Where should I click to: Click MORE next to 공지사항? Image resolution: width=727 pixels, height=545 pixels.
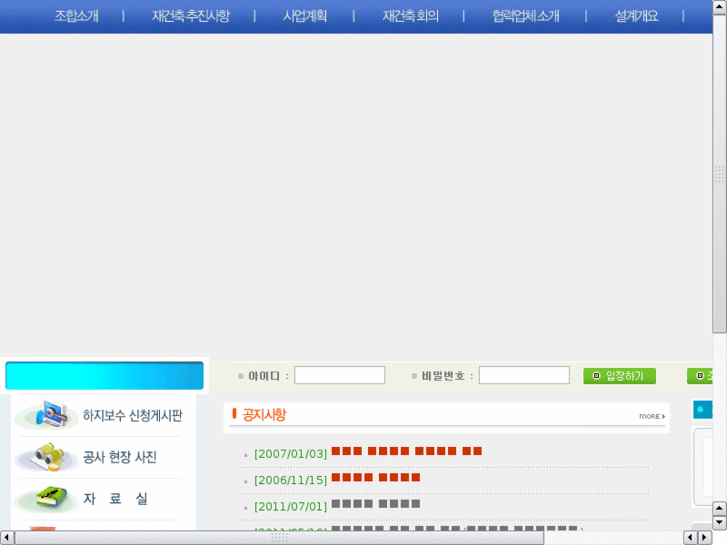click(x=652, y=417)
